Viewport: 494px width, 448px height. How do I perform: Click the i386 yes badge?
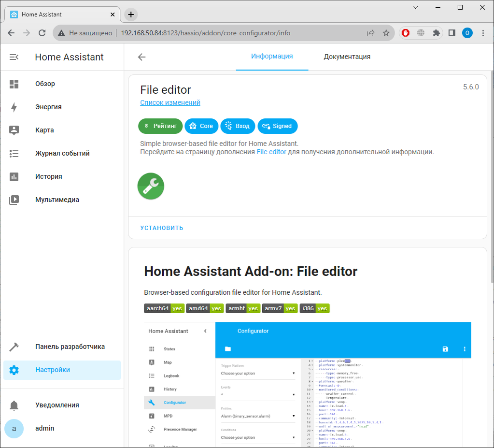(x=314, y=308)
